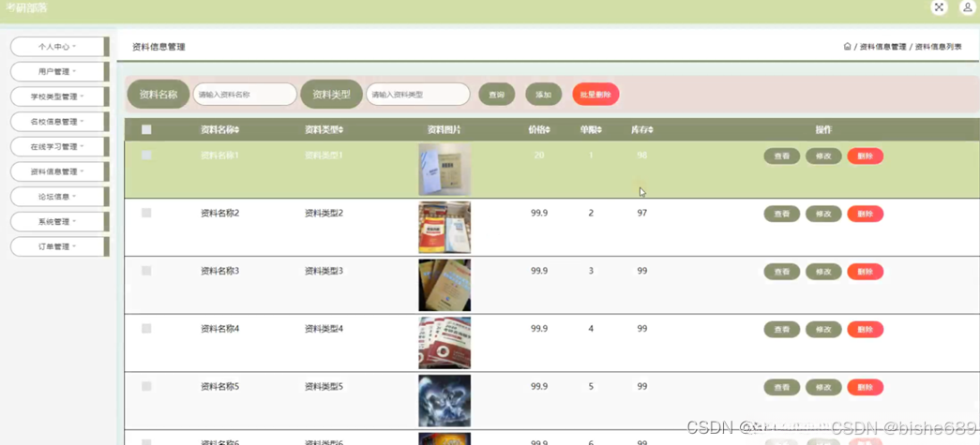Click the 查询 search button

(x=497, y=95)
